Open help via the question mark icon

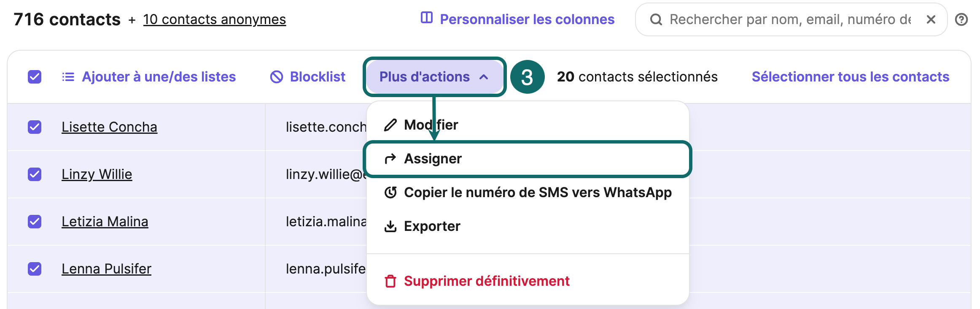[x=962, y=19]
